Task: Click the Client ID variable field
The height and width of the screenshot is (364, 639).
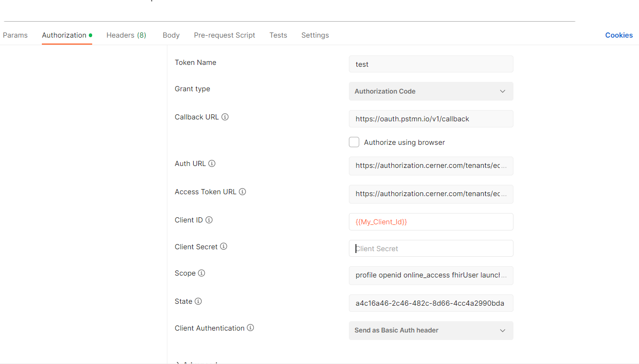Action: (x=431, y=222)
